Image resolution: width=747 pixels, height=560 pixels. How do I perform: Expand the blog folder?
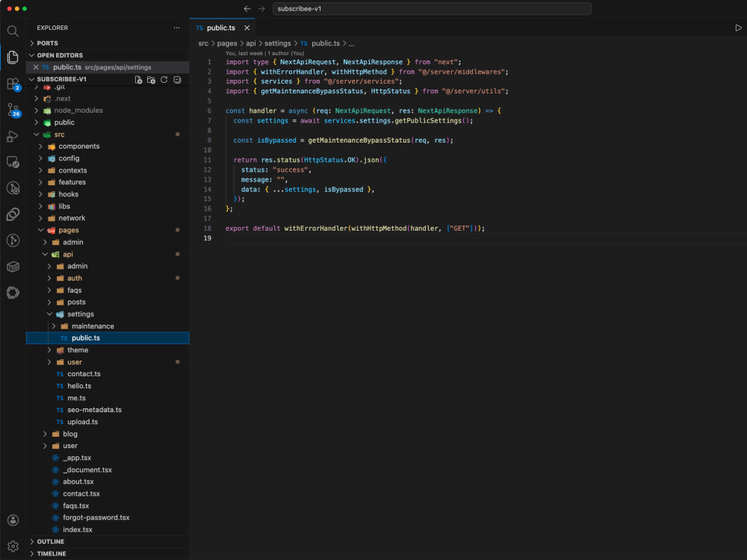[x=108, y=434]
